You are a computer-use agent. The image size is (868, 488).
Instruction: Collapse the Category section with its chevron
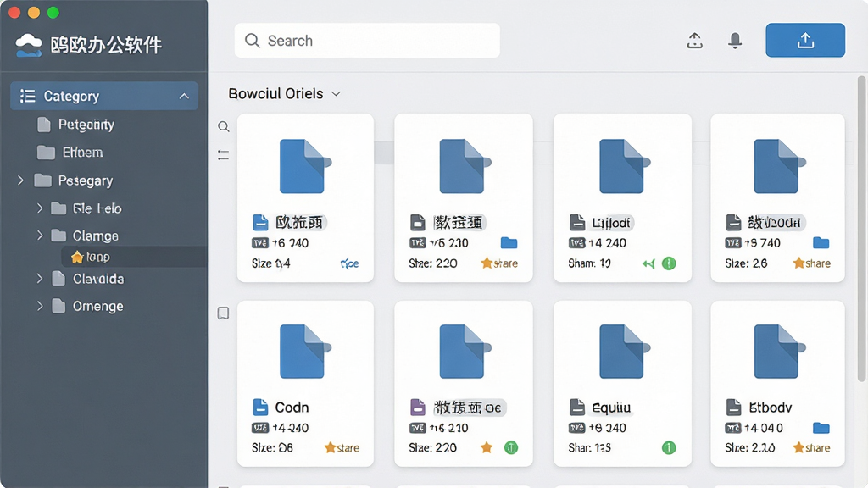tap(184, 97)
